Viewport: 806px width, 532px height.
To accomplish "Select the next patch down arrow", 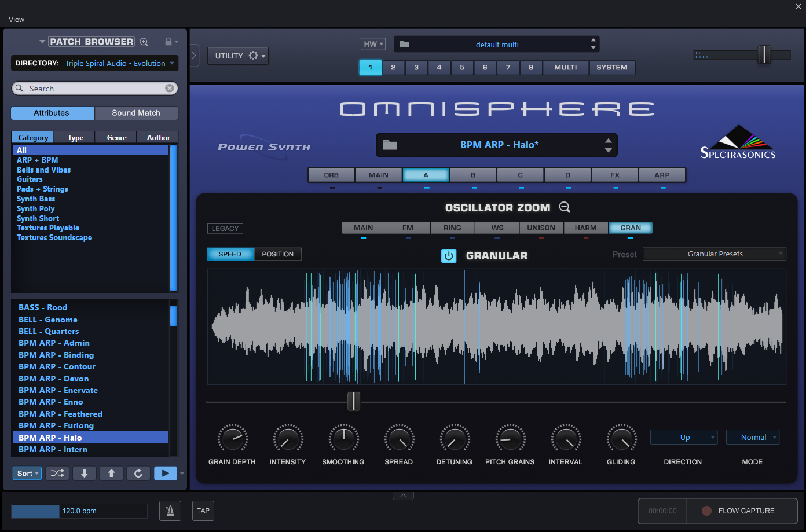I will click(85, 473).
